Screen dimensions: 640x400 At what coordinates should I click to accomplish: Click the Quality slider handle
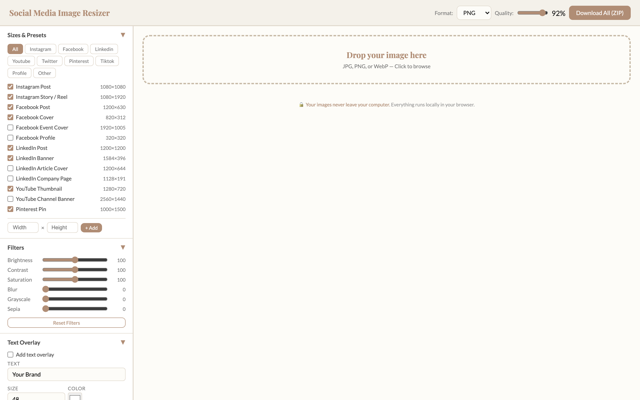pyautogui.click(x=544, y=13)
